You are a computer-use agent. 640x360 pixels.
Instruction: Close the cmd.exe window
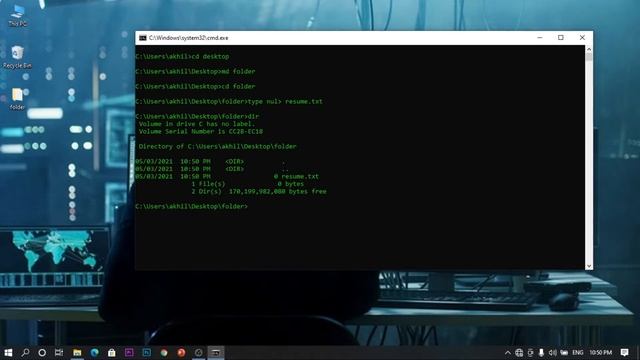pyautogui.click(x=582, y=38)
